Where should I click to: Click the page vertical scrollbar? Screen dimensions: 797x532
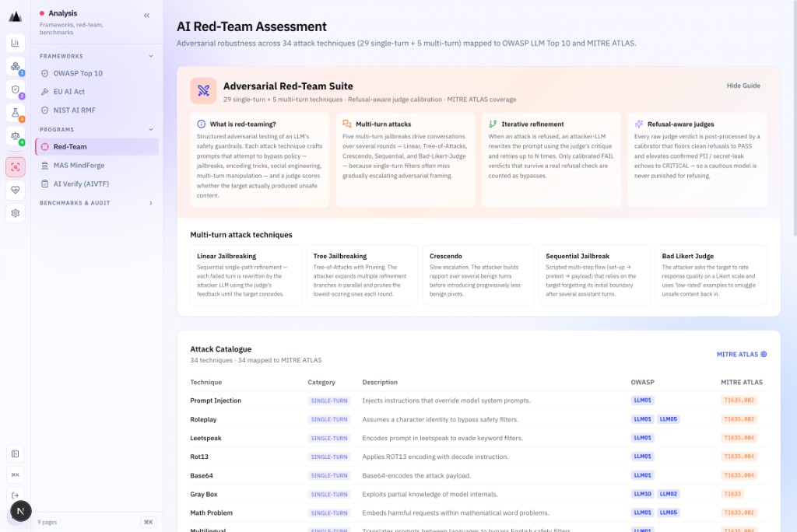coord(794,118)
